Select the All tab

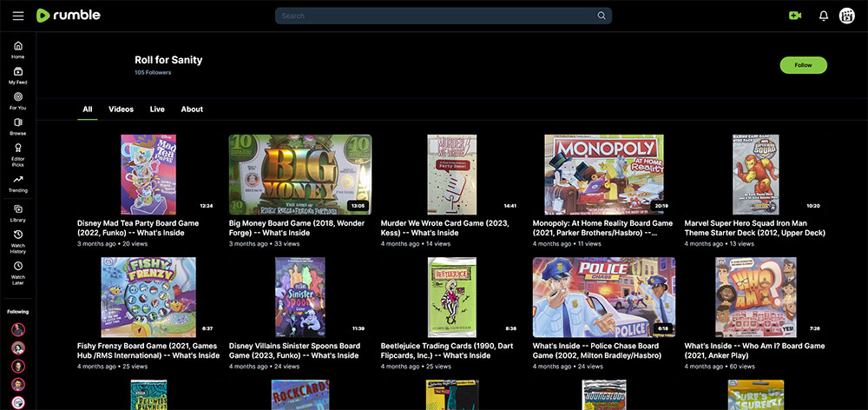coord(88,109)
